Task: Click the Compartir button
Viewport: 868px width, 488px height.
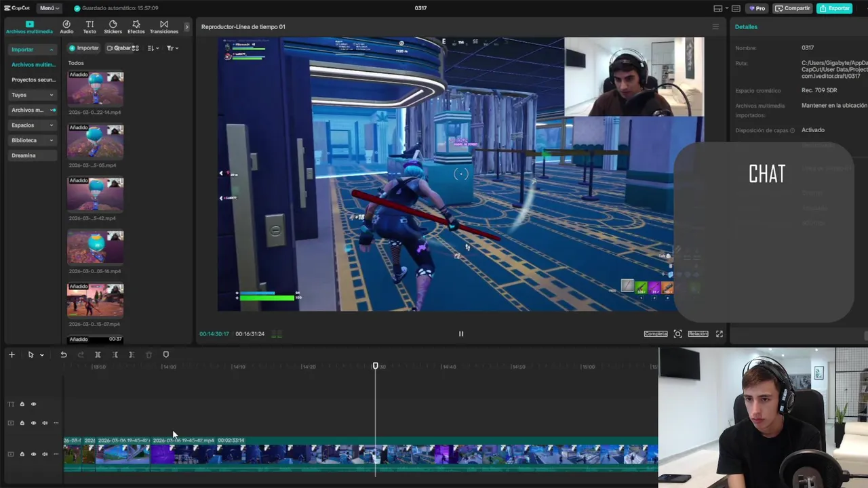Action: click(793, 8)
